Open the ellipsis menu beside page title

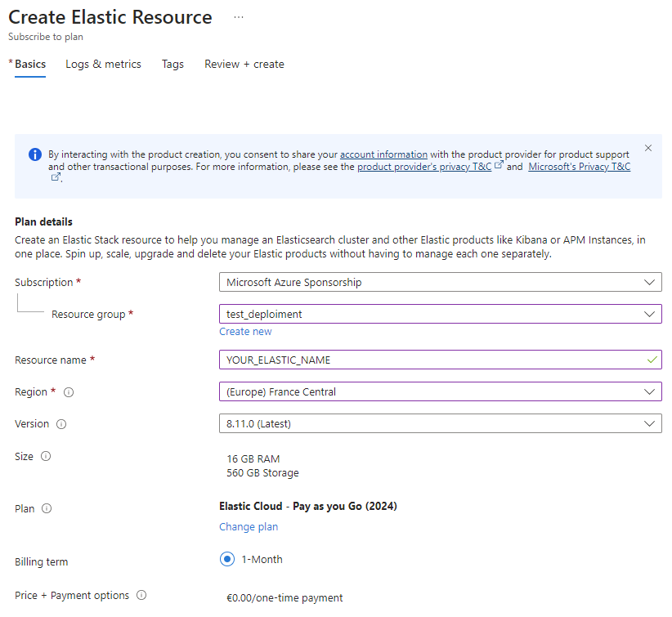(x=239, y=17)
